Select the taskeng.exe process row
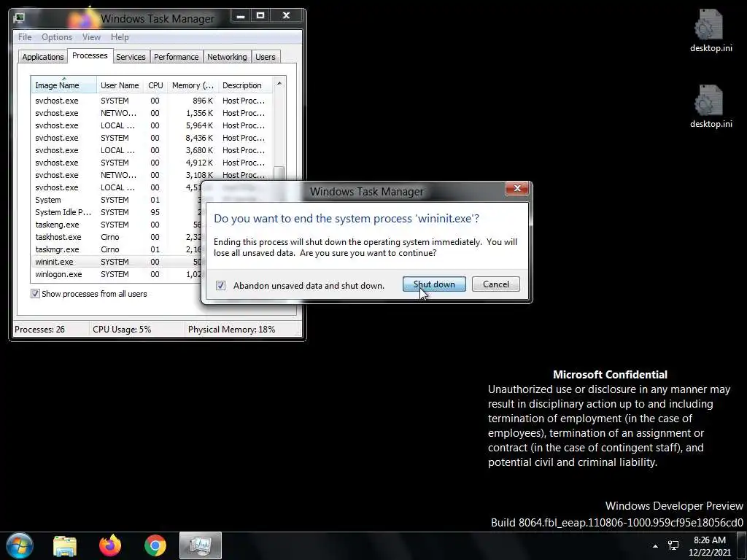747x560 pixels. point(117,225)
